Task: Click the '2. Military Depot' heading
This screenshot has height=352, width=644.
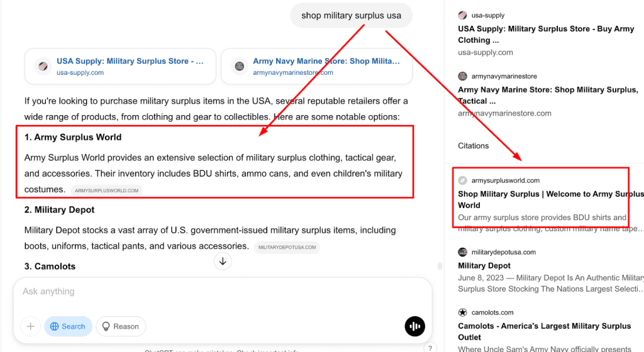Action: (59, 210)
